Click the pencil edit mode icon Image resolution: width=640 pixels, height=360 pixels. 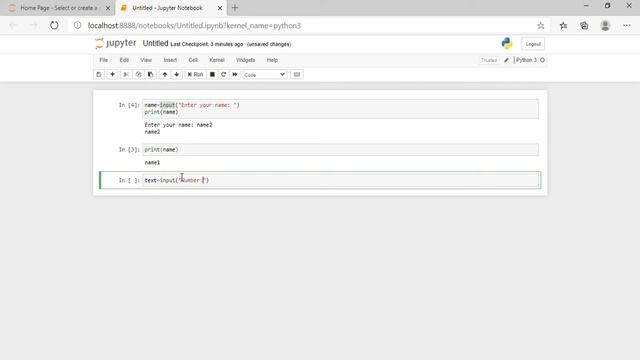click(507, 60)
